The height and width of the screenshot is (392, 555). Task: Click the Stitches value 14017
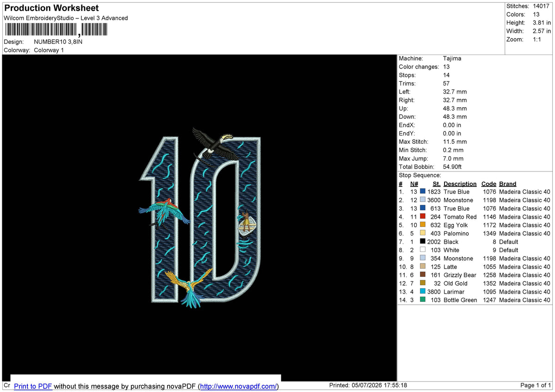pos(541,6)
